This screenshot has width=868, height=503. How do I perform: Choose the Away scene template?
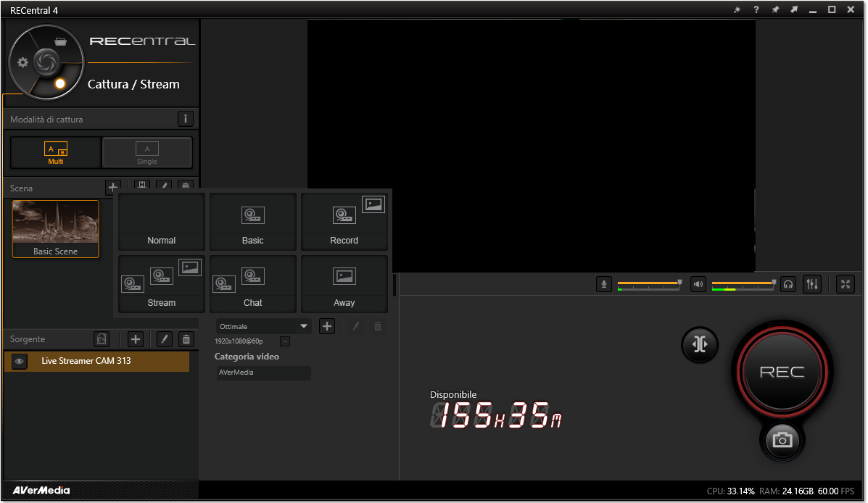click(344, 284)
